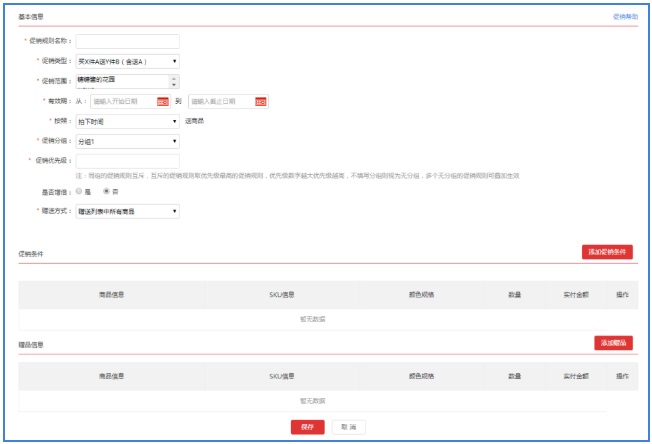652x444 pixels.
Task: Open the 赠送方式 dropdown
Action: (128, 211)
